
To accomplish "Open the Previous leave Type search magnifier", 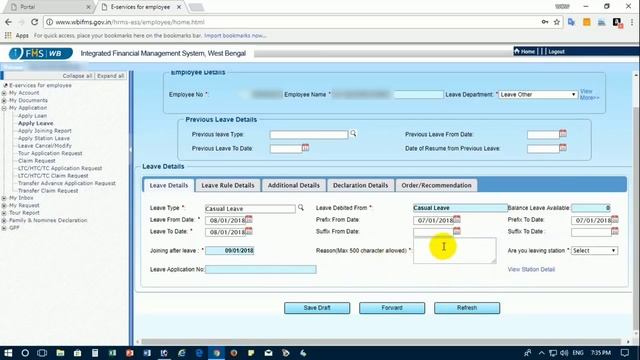I will 353,133.
